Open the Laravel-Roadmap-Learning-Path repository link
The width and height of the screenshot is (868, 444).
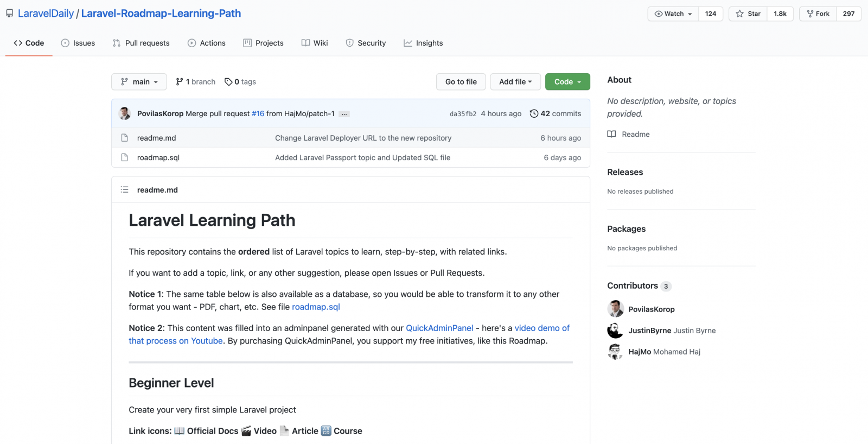point(161,14)
